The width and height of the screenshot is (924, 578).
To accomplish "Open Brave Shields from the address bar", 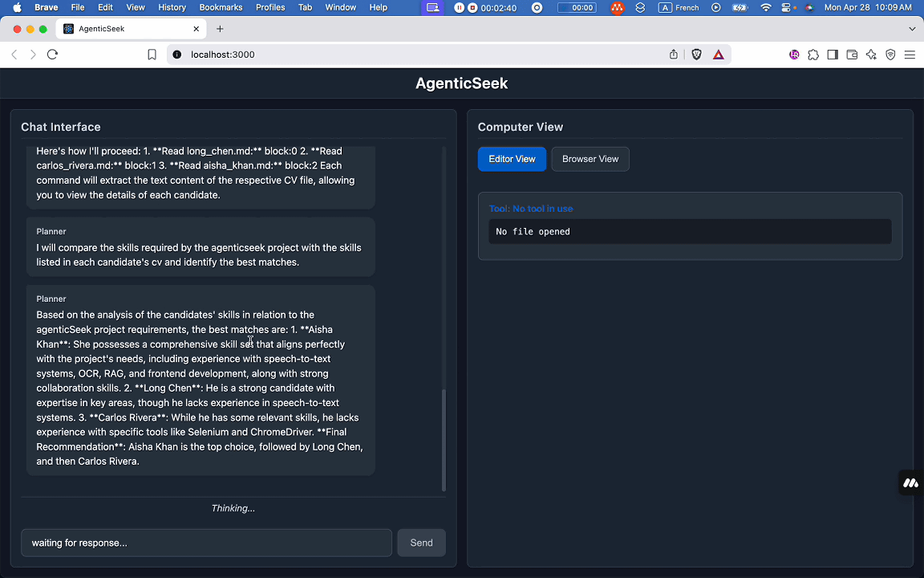I will (x=697, y=55).
